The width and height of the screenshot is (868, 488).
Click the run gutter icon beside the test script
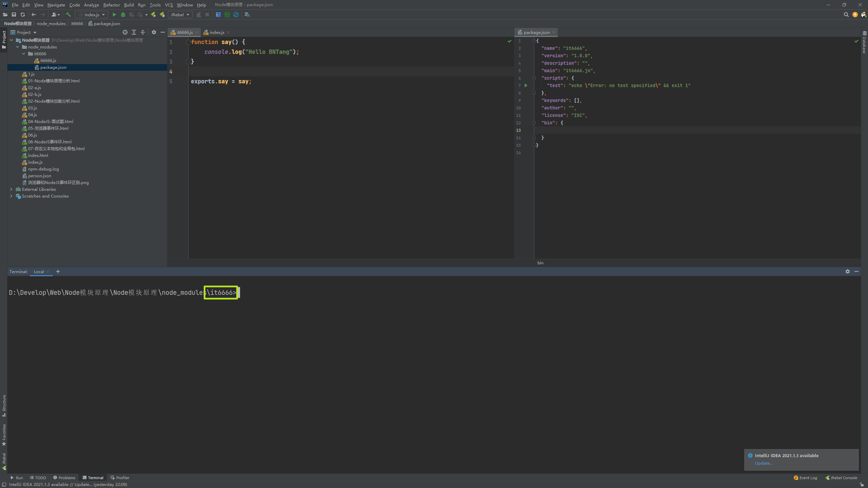[x=526, y=85]
